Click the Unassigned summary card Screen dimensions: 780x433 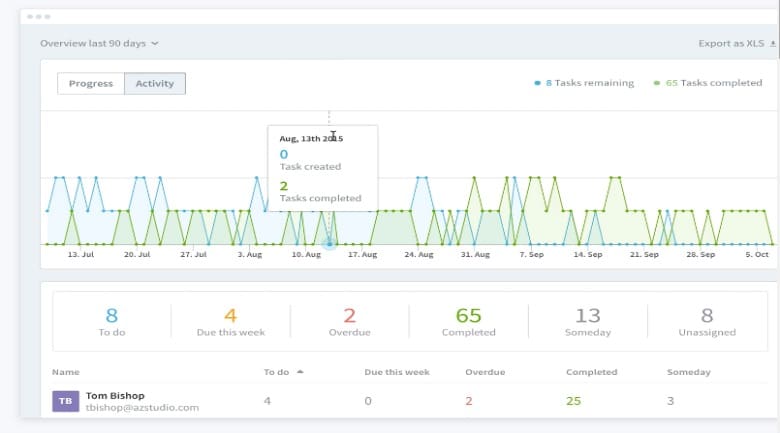pos(707,322)
